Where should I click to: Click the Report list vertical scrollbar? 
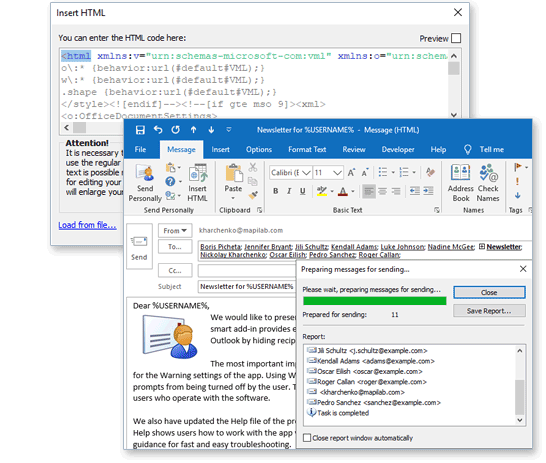(520, 385)
